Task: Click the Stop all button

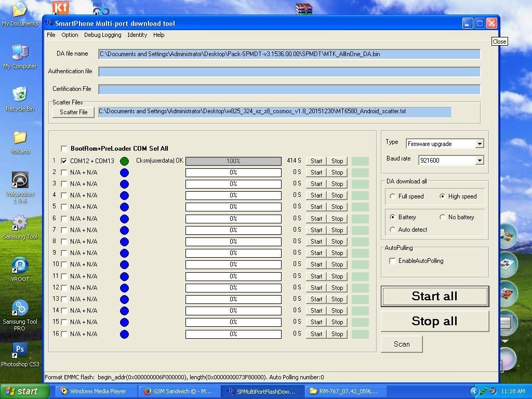Action: (x=435, y=321)
